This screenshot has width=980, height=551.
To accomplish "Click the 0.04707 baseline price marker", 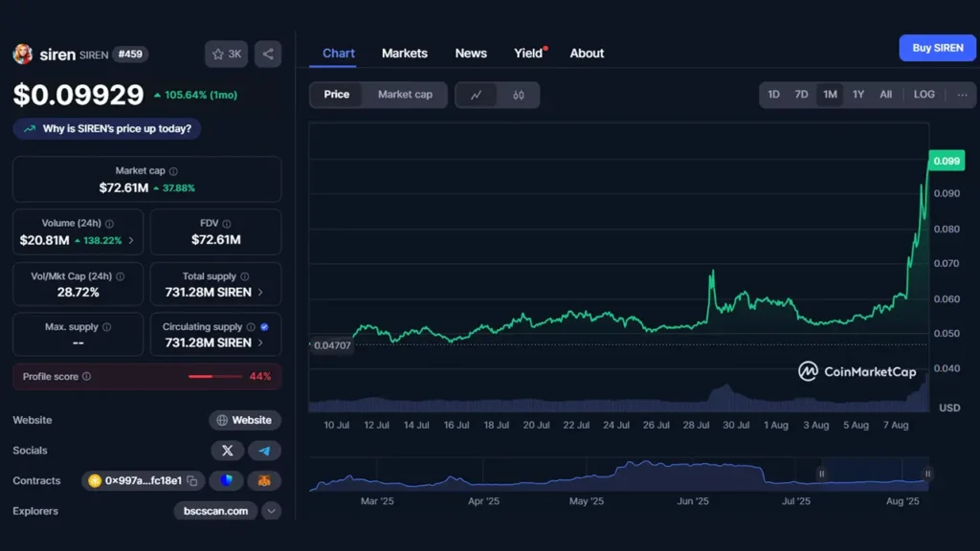I will (x=332, y=345).
